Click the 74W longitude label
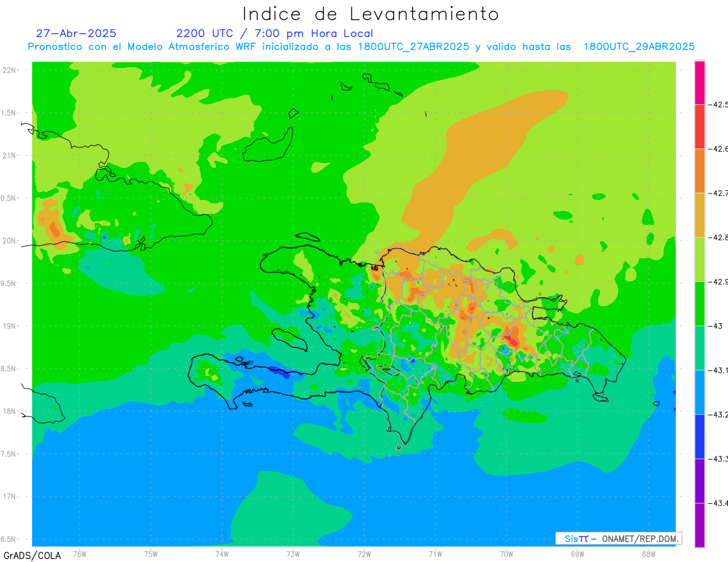Image resolution: width=728 pixels, height=562 pixels. pos(222,554)
